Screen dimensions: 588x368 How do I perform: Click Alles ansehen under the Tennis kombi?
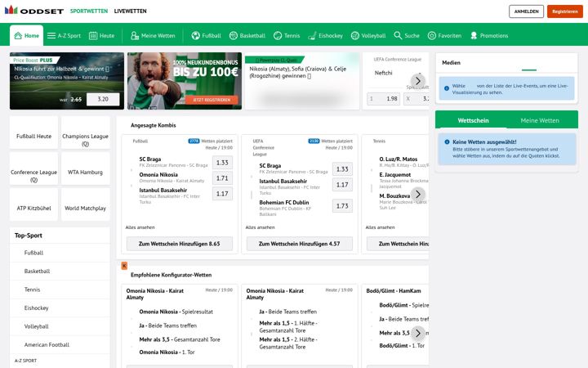(380, 227)
